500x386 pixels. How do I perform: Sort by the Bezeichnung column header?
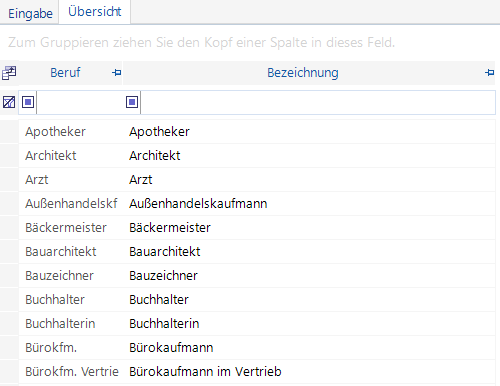[x=303, y=73]
